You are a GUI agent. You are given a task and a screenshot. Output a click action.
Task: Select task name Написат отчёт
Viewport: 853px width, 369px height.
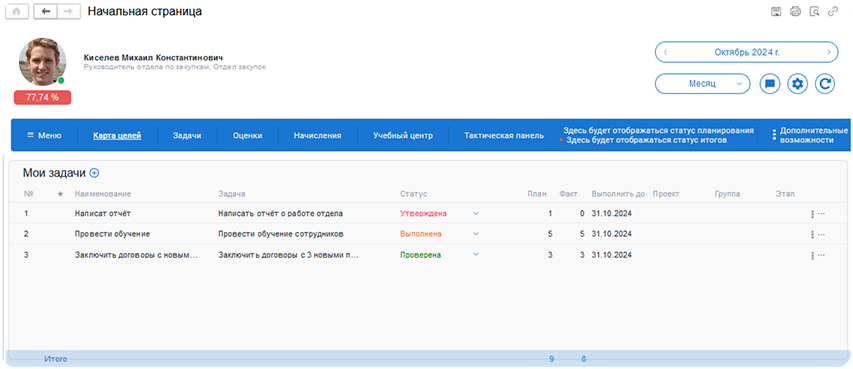[103, 213]
